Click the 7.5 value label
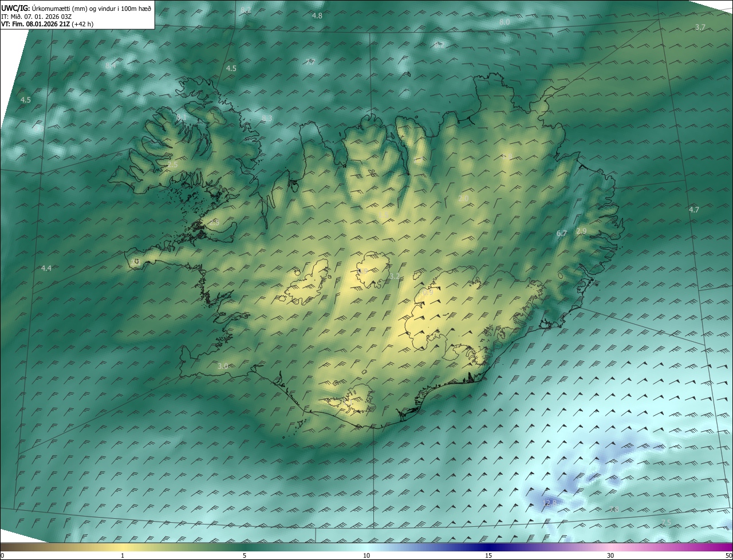Screen dimensions: 733x560 666,523
